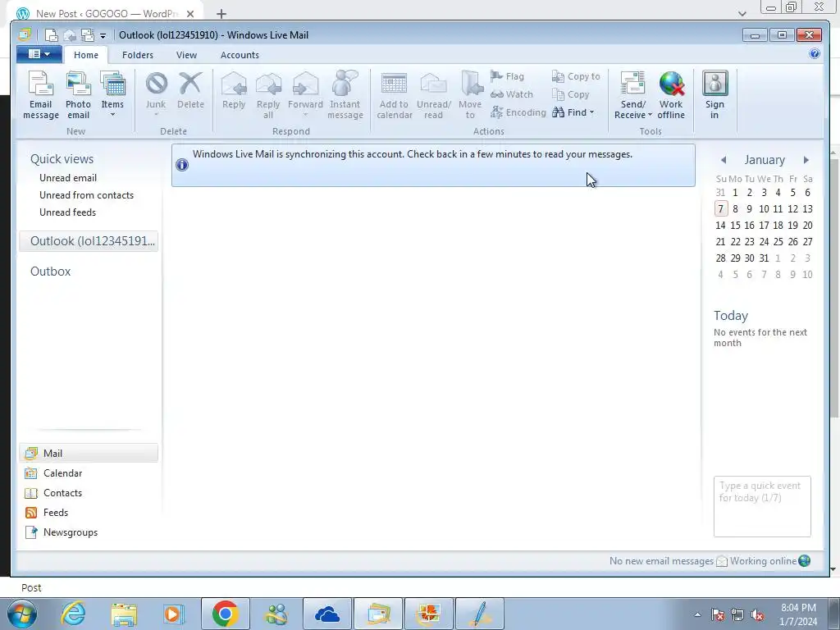Toggle Unread/read status
840x630 pixels.
(434, 95)
